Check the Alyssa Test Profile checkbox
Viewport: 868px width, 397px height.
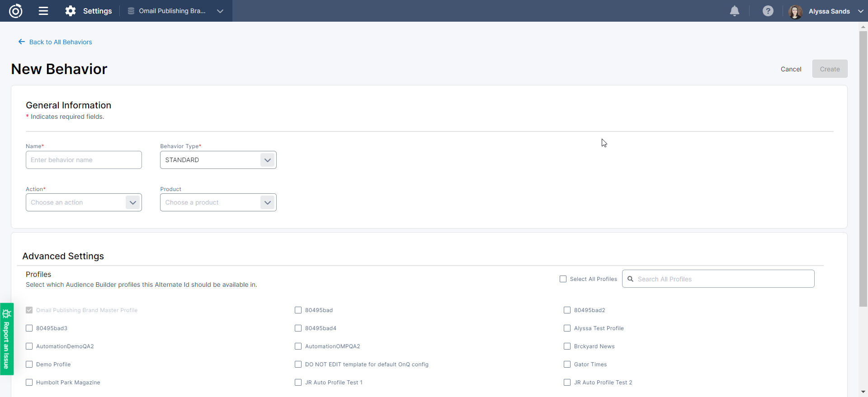[x=567, y=328]
